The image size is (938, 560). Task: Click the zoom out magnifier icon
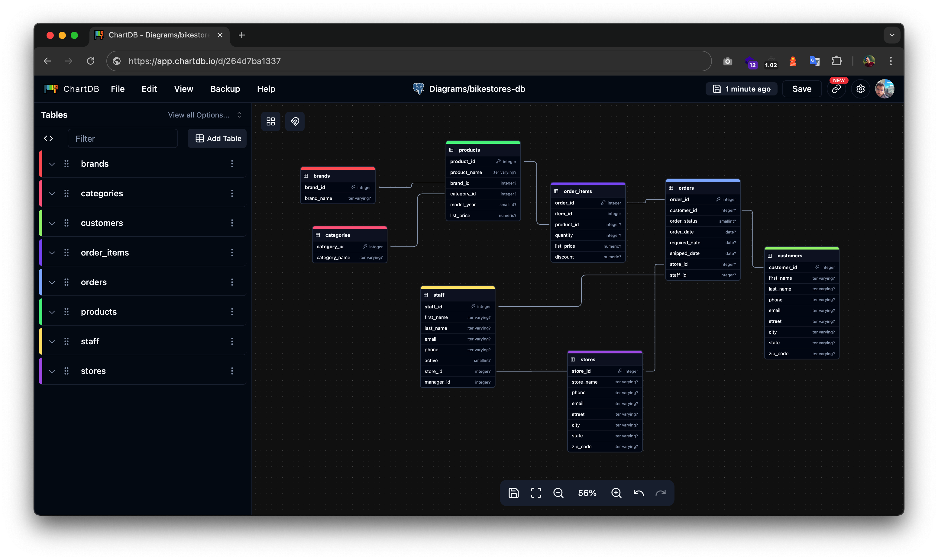point(558,493)
